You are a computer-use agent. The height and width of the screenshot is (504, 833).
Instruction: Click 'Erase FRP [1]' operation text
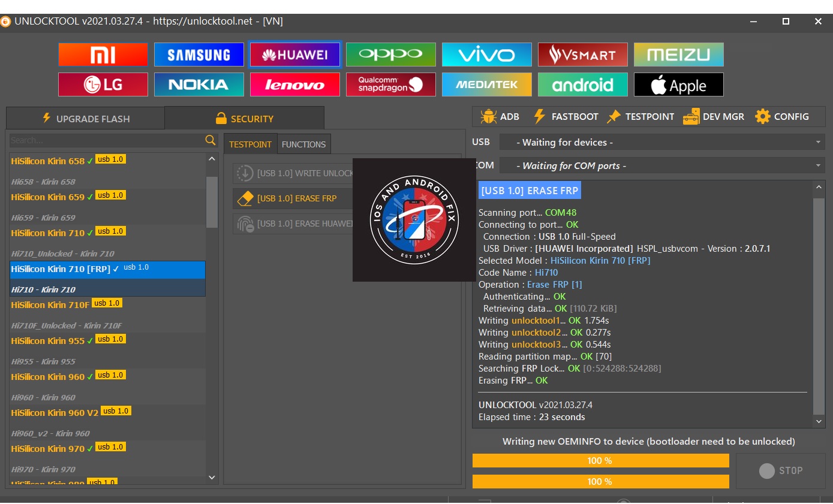pos(555,285)
